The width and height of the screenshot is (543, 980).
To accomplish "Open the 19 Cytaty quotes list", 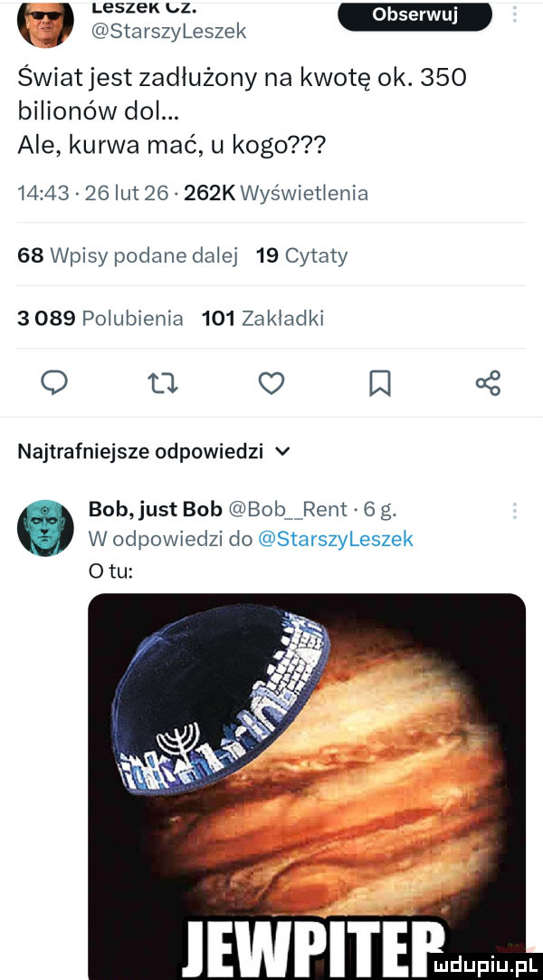I will 301,255.
